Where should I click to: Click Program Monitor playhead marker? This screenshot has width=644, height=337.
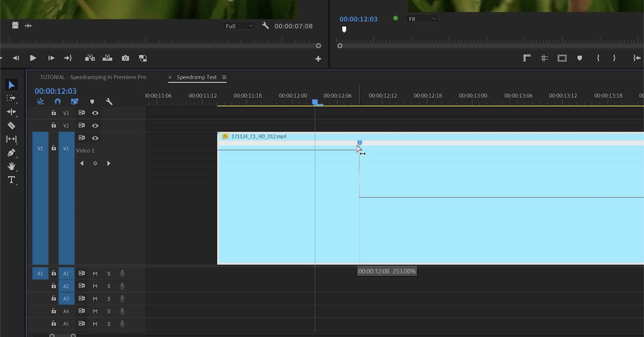344,29
